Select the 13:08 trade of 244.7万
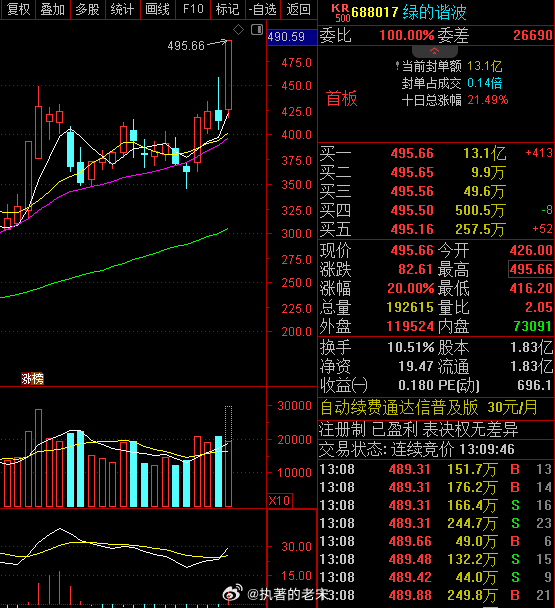555x608 pixels. (436, 523)
